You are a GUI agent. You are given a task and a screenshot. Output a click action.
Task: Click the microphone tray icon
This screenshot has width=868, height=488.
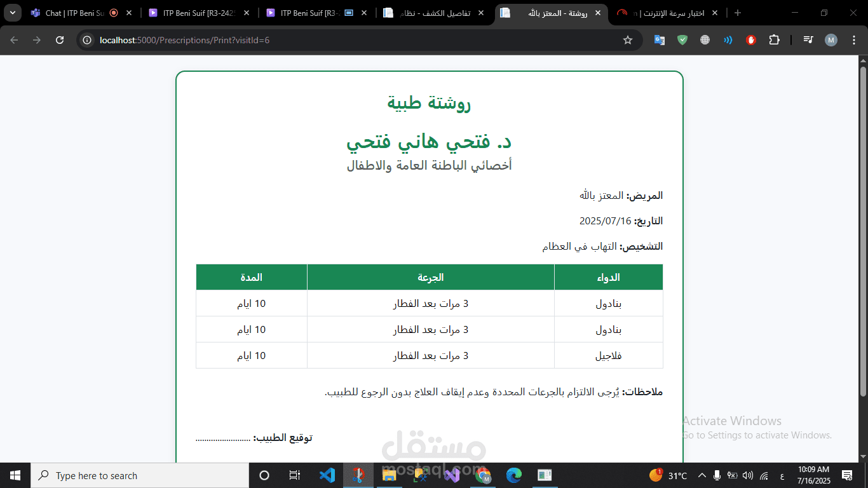coord(717,475)
